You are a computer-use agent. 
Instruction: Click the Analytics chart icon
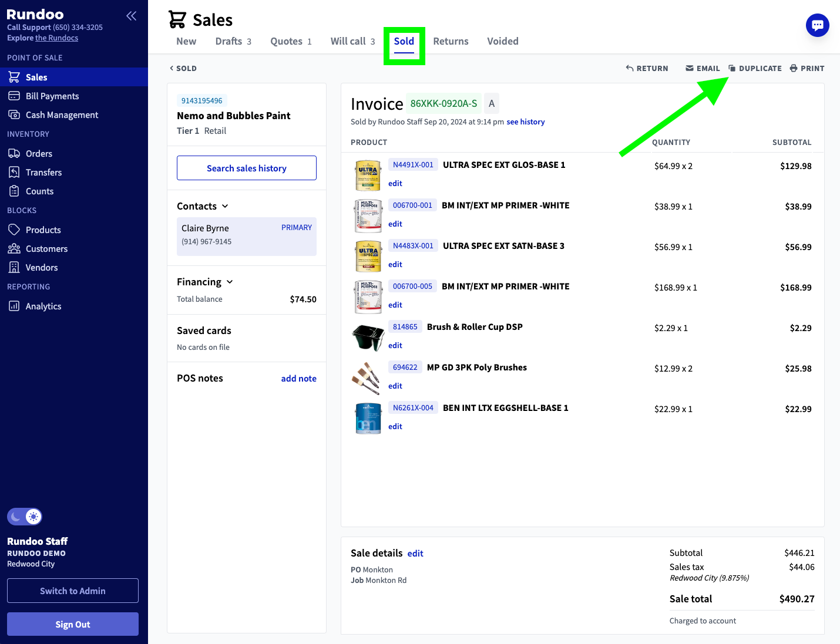tap(14, 306)
